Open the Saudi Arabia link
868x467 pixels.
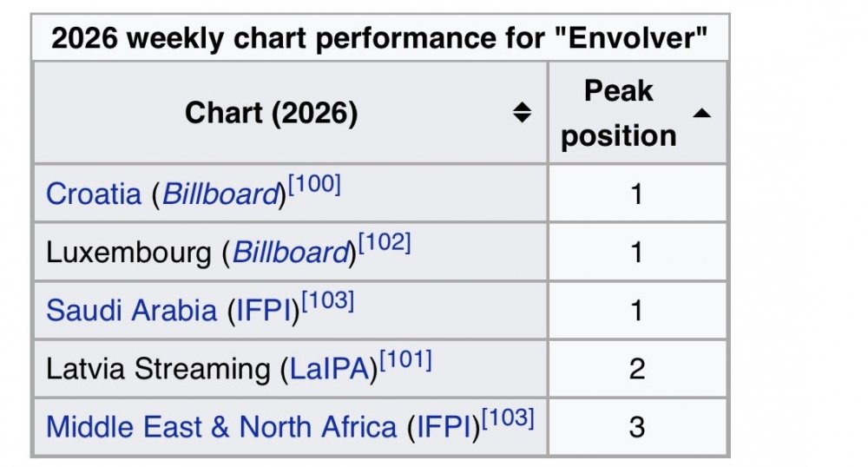pyautogui.click(x=131, y=311)
